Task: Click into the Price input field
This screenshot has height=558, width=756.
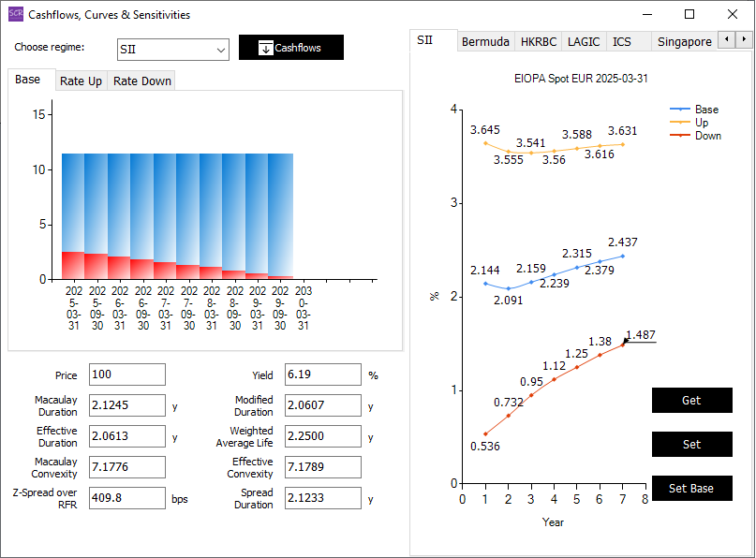Action: pyautogui.click(x=126, y=374)
